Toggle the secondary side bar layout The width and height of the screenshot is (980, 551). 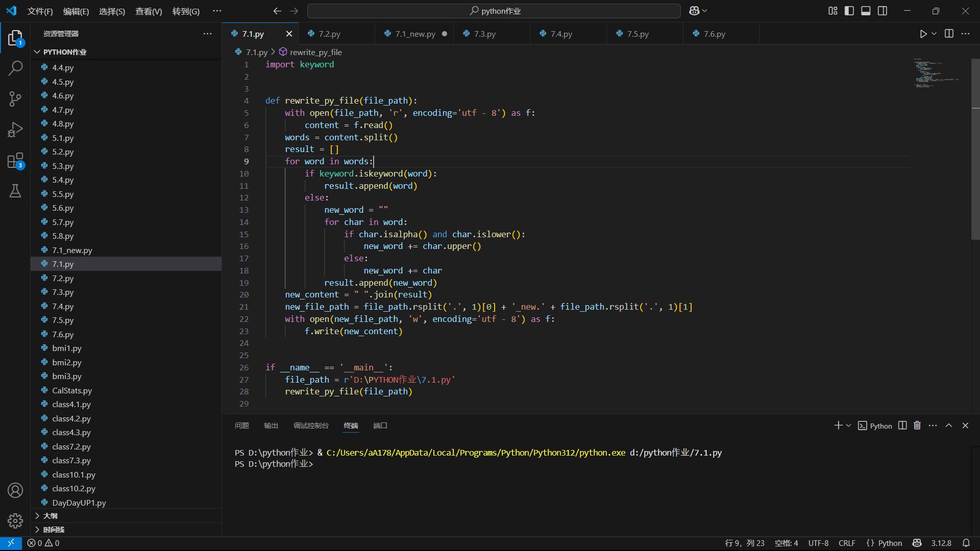(883, 11)
